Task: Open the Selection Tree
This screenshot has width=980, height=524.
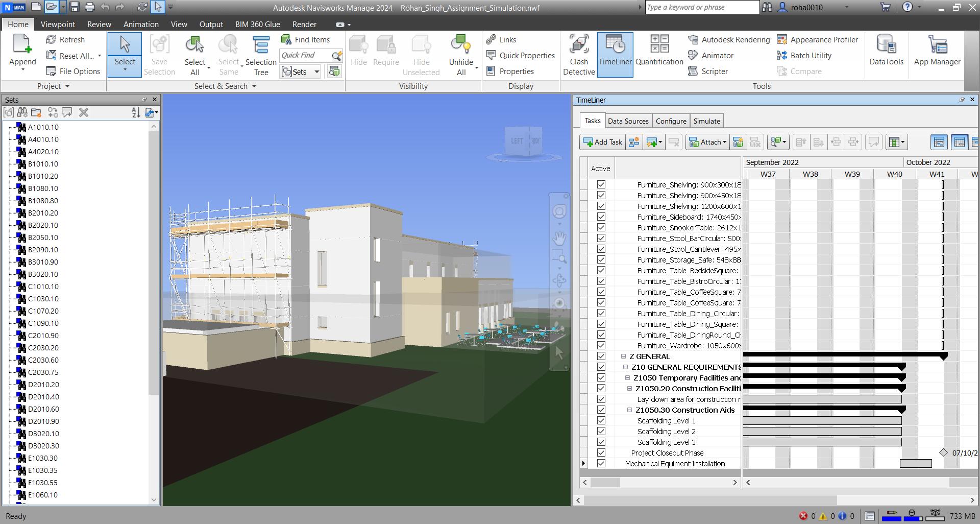Action: (x=261, y=55)
